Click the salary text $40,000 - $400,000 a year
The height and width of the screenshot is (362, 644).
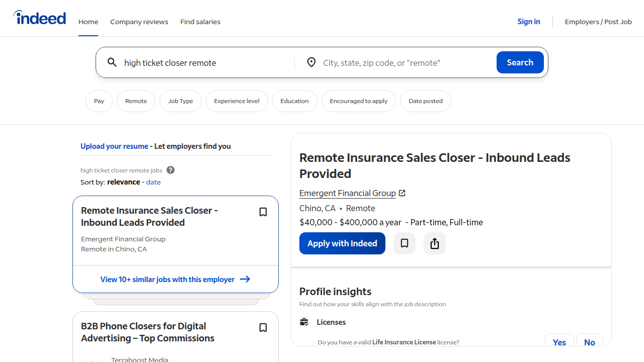(x=350, y=222)
